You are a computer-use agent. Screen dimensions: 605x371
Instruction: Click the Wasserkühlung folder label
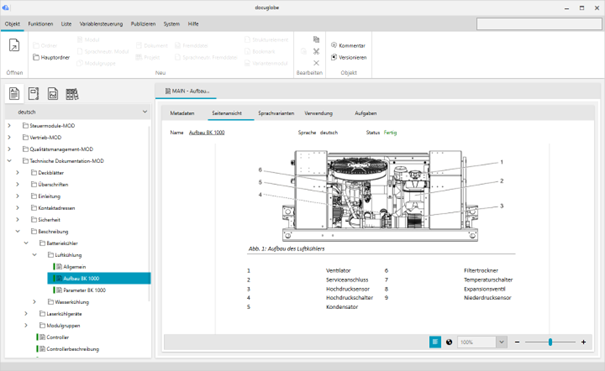pos(72,302)
